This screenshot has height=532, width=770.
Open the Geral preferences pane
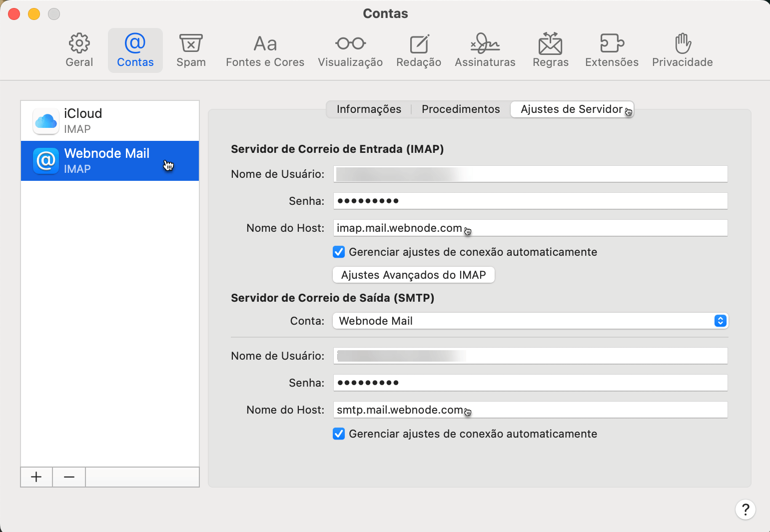pyautogui.click(x=79, y=50)
